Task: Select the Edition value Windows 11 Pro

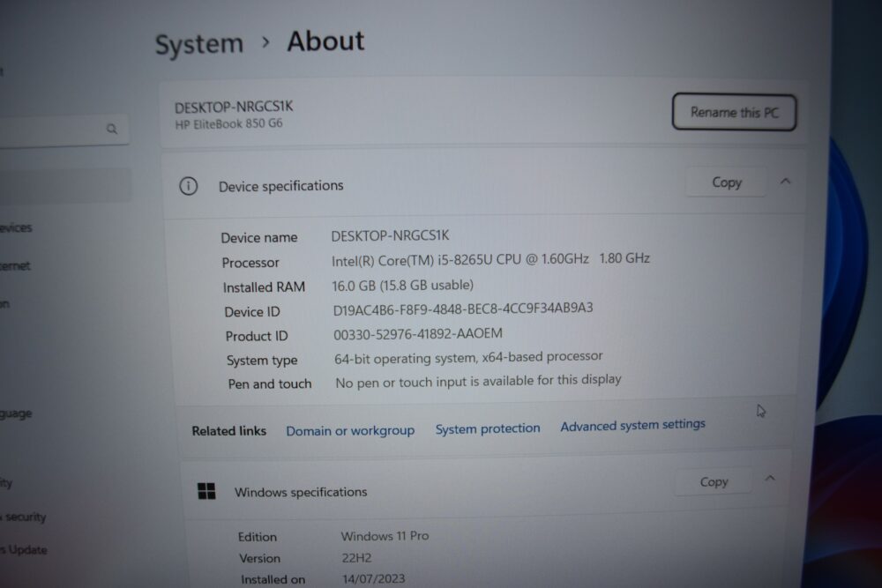Action: (x=385, y=536)
